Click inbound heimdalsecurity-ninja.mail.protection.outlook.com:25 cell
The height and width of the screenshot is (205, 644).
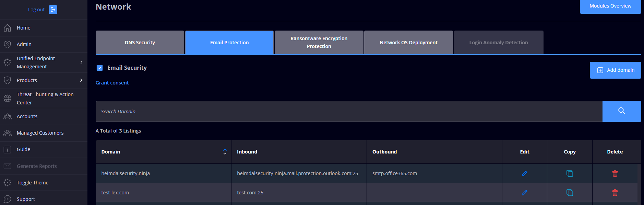(299, 173)
